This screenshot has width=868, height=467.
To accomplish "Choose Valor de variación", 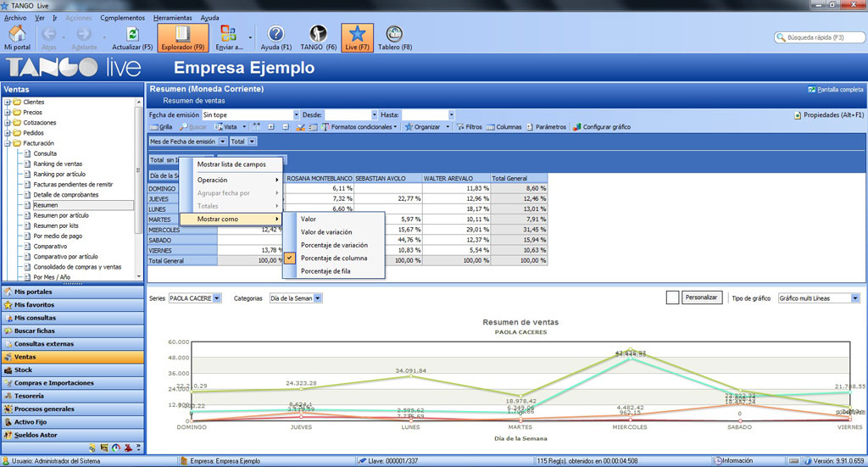I will [x=334, y=232].
